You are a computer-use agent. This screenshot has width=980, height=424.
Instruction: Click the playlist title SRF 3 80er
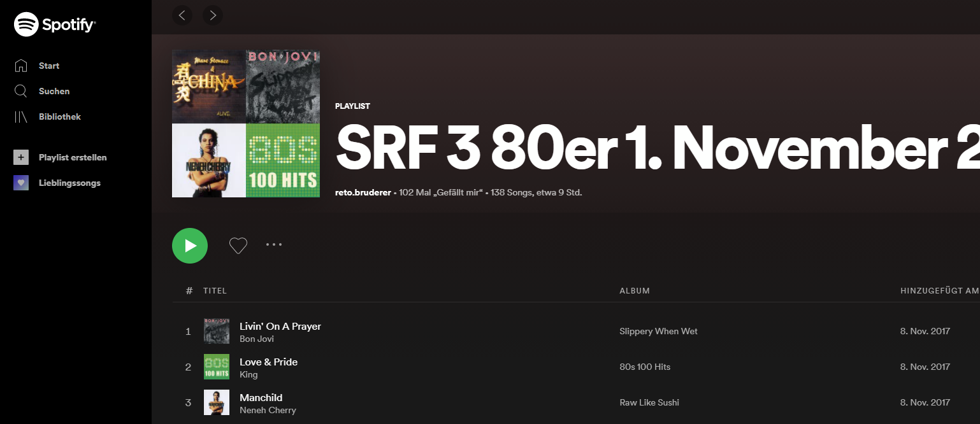(658, 148)
